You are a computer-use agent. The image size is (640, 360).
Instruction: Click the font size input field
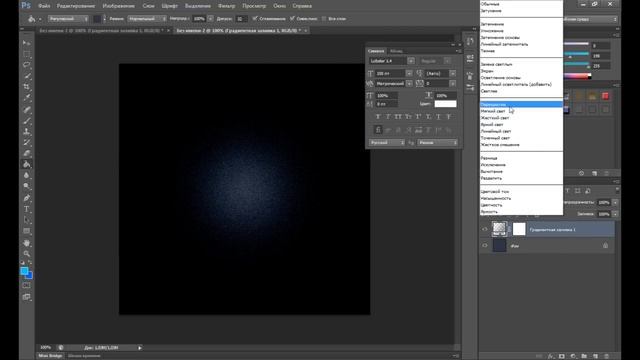390,73
